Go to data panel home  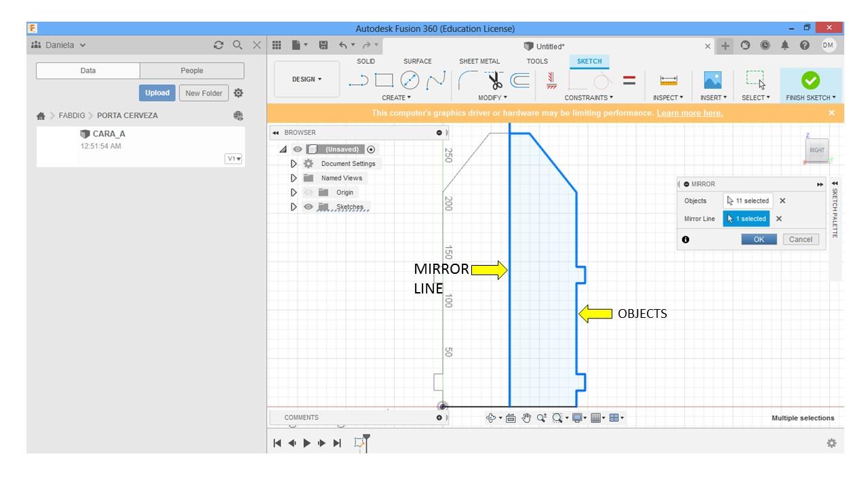pos(41,116)
